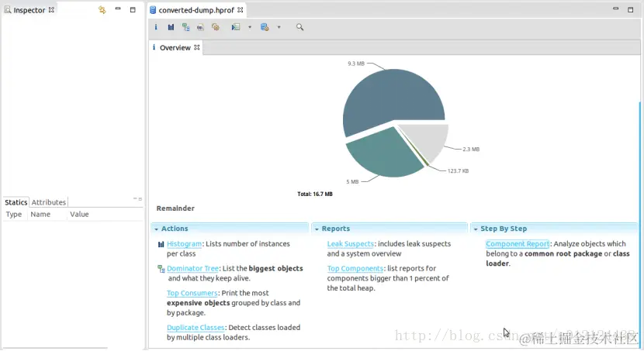Viewport: 644px width, 351px height.
Task: Collapse the Step By Step section
Action: pyautogui.click(x=476, y=229)
